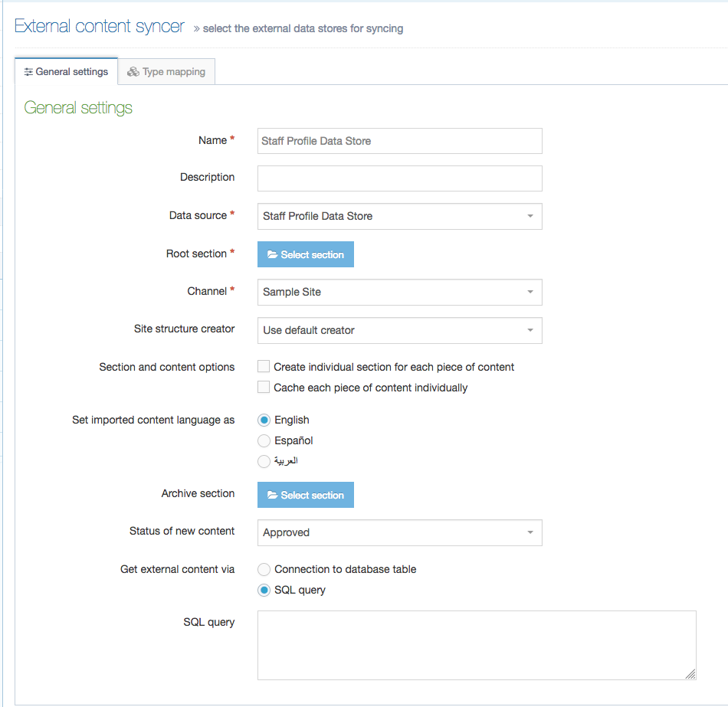
Task: Select Connection to database table option
Action: click(x=264, y=569)
